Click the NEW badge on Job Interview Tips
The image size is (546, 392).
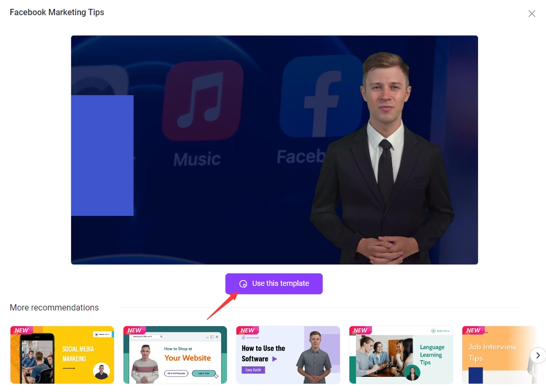tap(473, 330)
